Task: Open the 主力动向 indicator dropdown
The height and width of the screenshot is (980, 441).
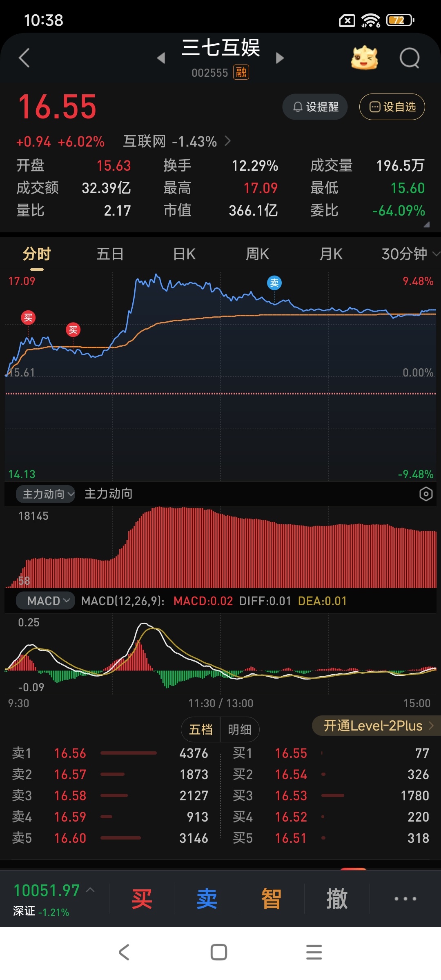Action: point(46,494)
